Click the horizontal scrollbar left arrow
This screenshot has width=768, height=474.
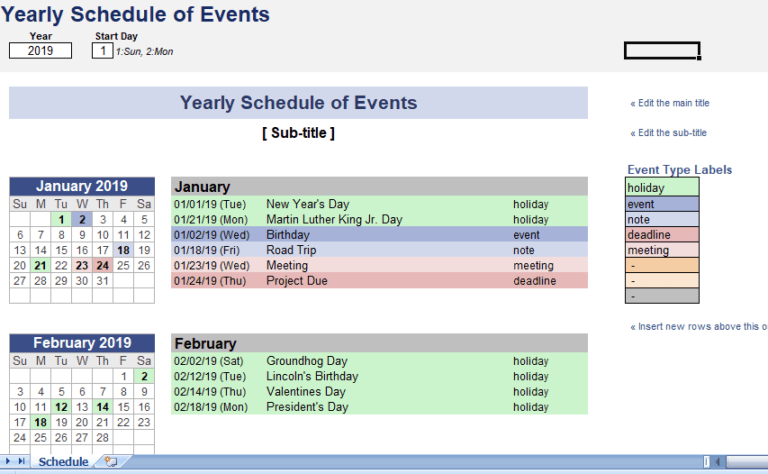718,461
